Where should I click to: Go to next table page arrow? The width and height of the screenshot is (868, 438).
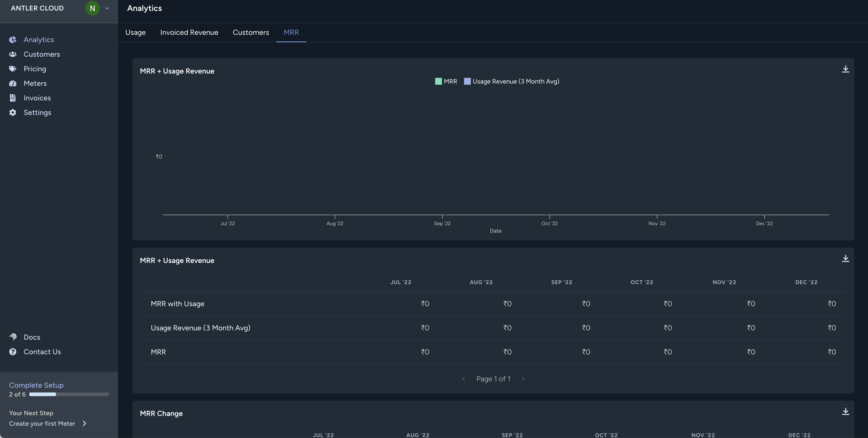(x=523, y=379)
